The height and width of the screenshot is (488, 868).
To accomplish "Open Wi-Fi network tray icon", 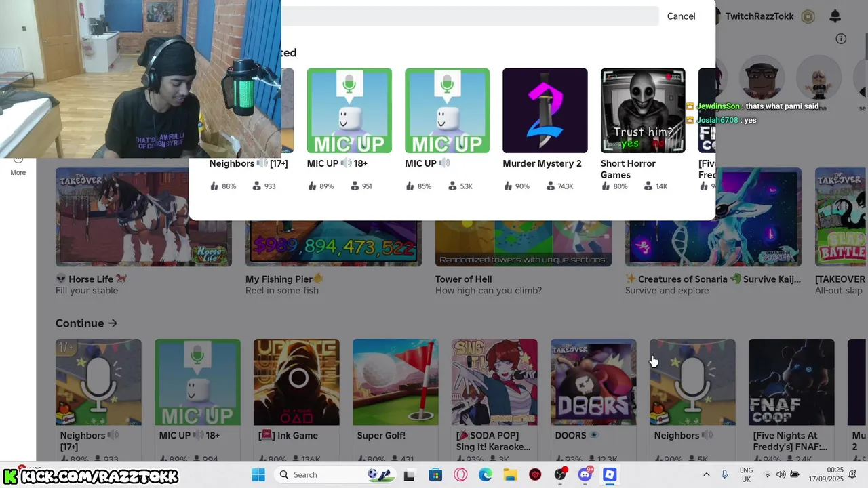I will [768, 474].
